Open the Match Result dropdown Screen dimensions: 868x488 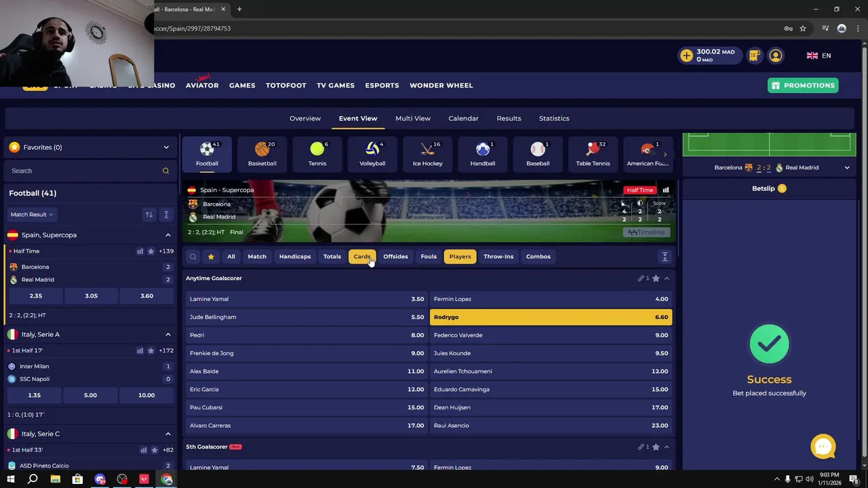pos(31,215)
